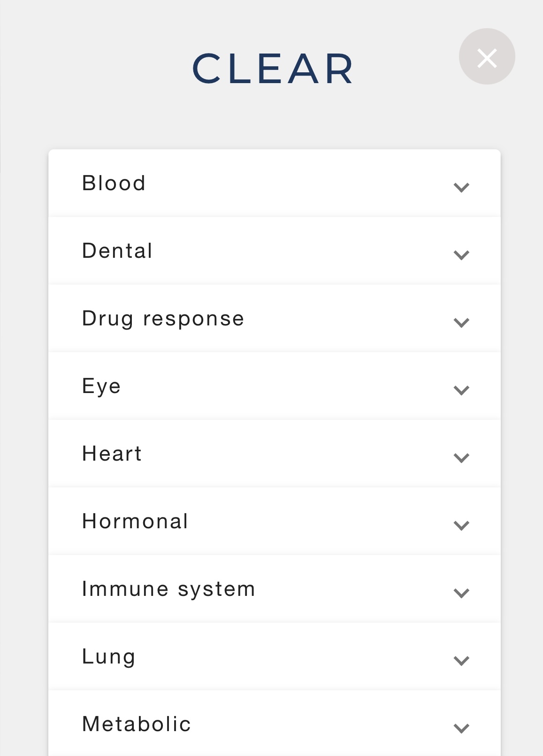The height and width of the screenshot is (756, 543).
Task: Open the Hormonal row label
Action: pyautogui.click(x=136, y=521)
